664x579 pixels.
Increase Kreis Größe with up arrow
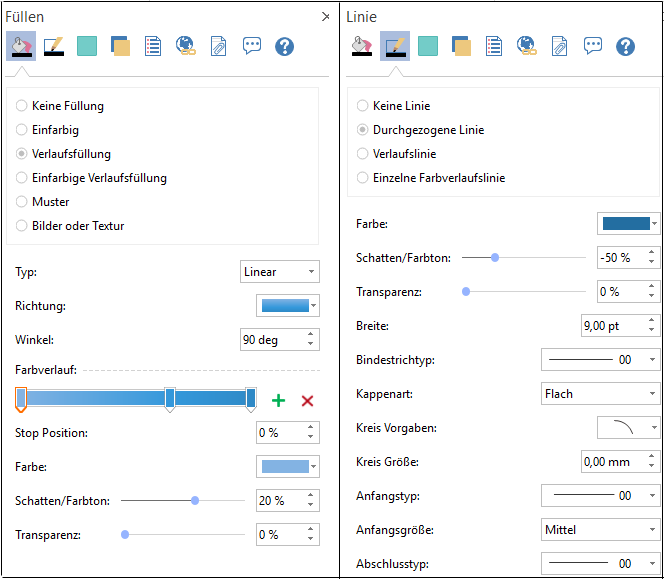tap(652, 457)
